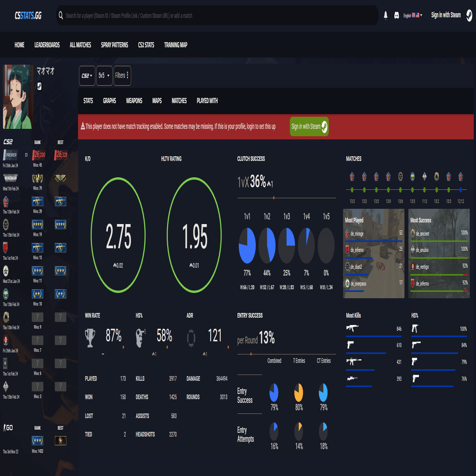Click the first recent match map icon

click(x=352, y=176)
